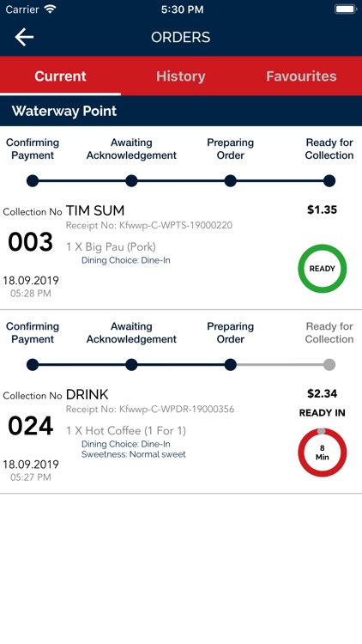Tap the back arrow icon
The image size is (362, 644).
point(24,38)
